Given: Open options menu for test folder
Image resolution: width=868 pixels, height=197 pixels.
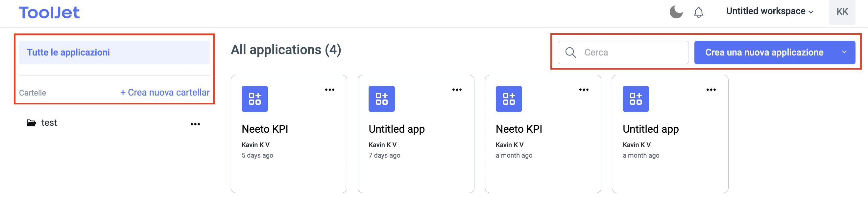Looking at the screenshot, I should [x=195, y=124].
